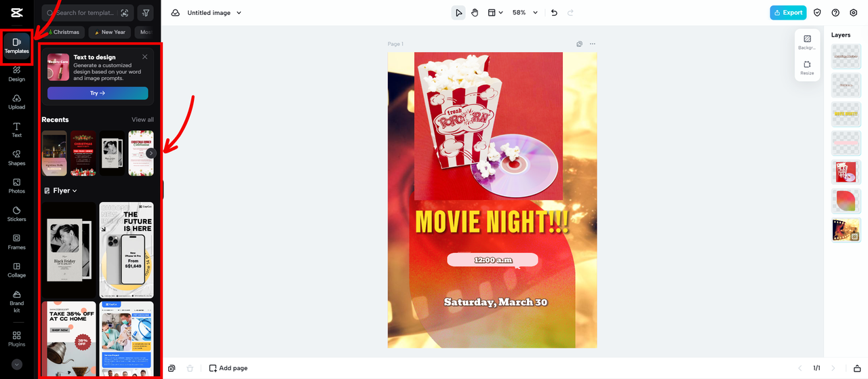Open the Upload panel
The image size is (868, 379).
pyautogui.click(x=17, y=102)
